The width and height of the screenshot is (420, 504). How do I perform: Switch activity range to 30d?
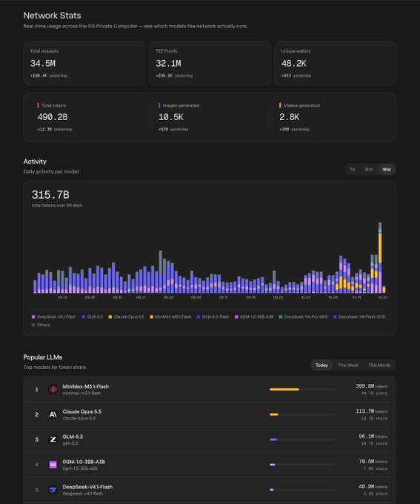point(369,170)
